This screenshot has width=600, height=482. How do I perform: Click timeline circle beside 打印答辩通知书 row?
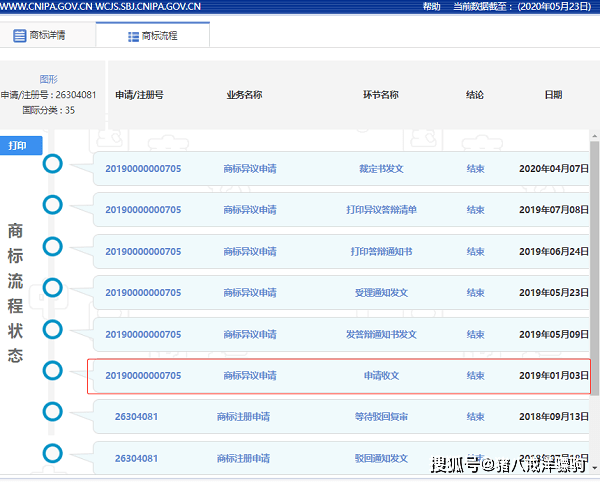[53, 247]
